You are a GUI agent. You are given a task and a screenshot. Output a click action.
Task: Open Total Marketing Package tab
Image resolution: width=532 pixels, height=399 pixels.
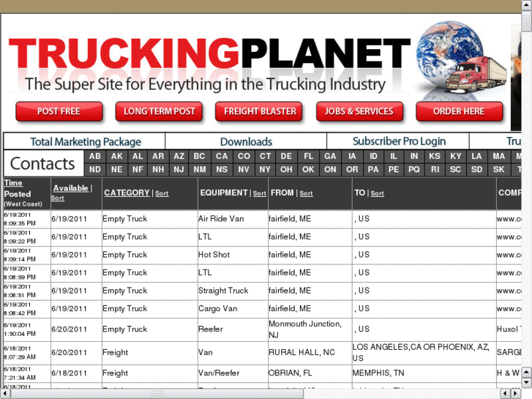(85, 141)
